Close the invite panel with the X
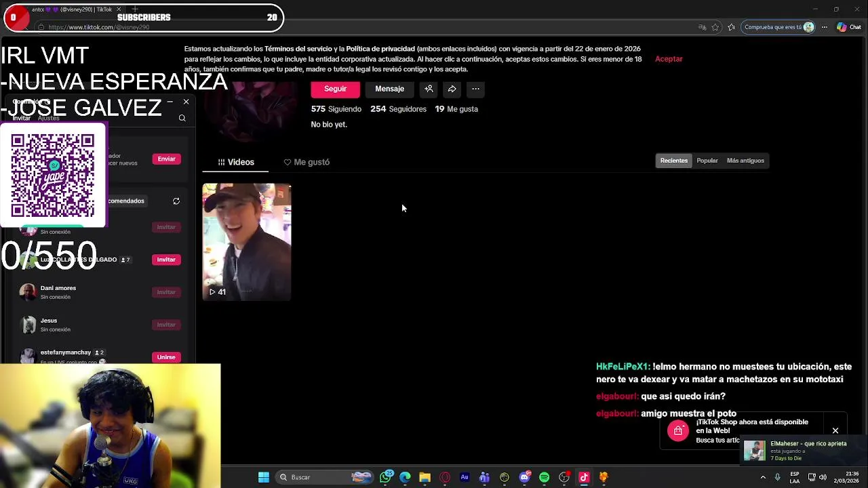868x488 pixels. 186,102
